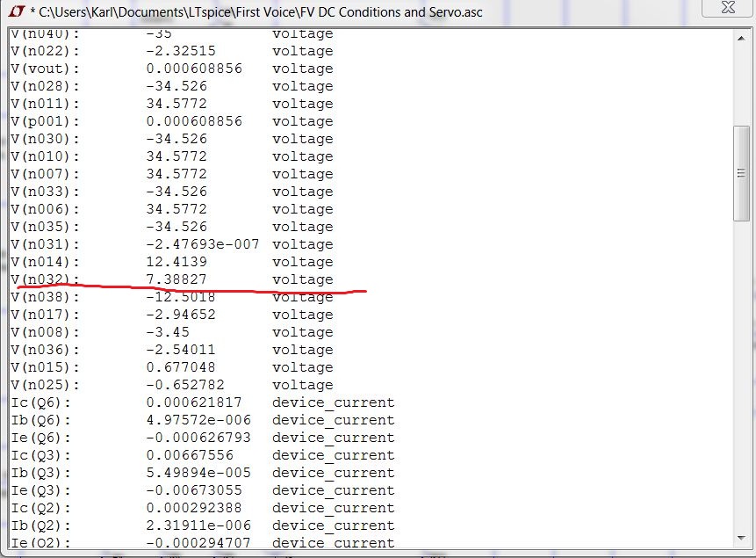Select the Ib(Q3) row label
This screenshot has height=558, width=756.
tap(40, 473)
